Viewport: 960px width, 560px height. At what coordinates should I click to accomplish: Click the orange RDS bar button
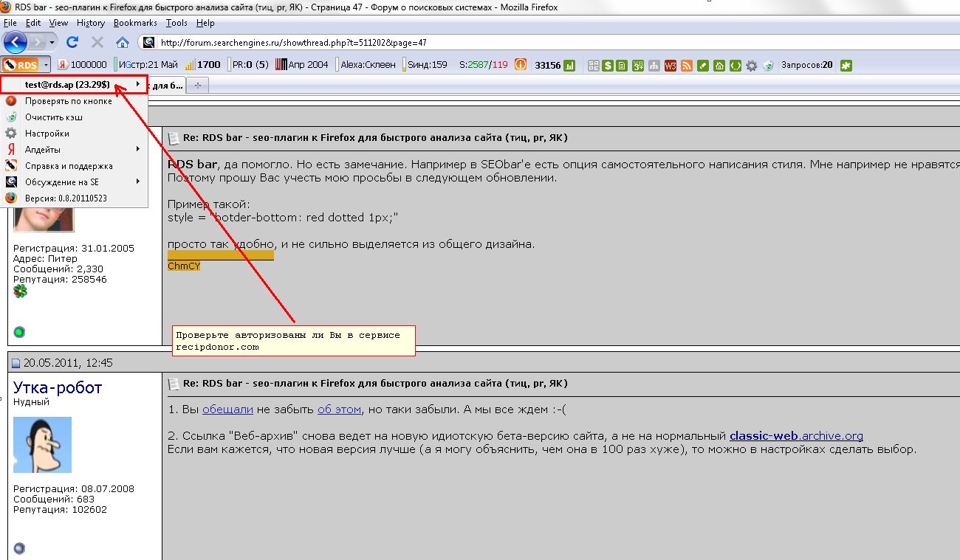pos(20,65)
